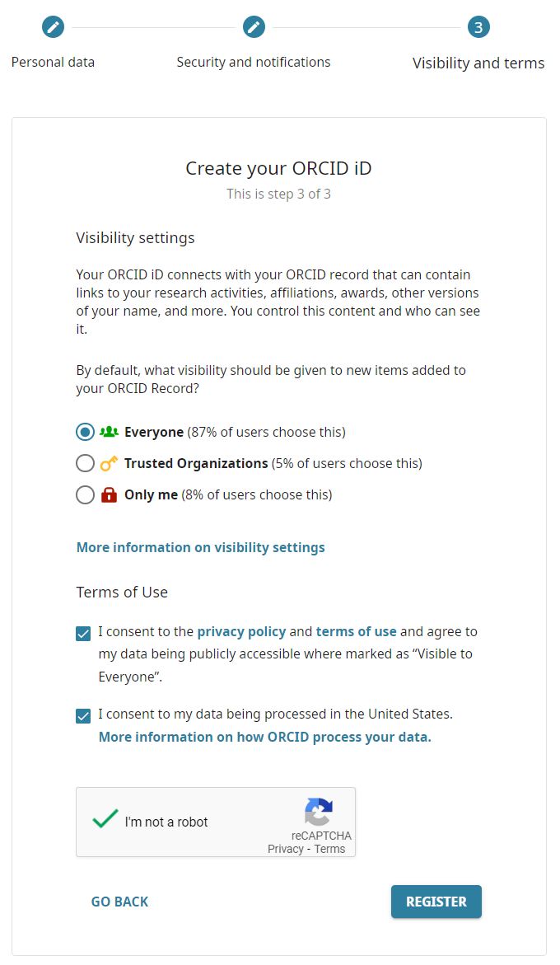This screenshot has width=560, height=965.
Task: Click the reCAPTCHA logo icon
Action: (x=319, y=813)
